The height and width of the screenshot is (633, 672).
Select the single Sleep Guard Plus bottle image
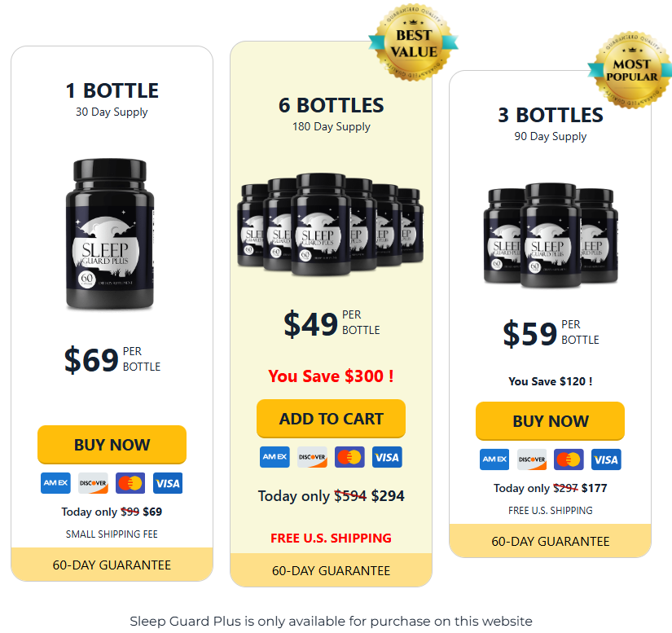point(110,234)
